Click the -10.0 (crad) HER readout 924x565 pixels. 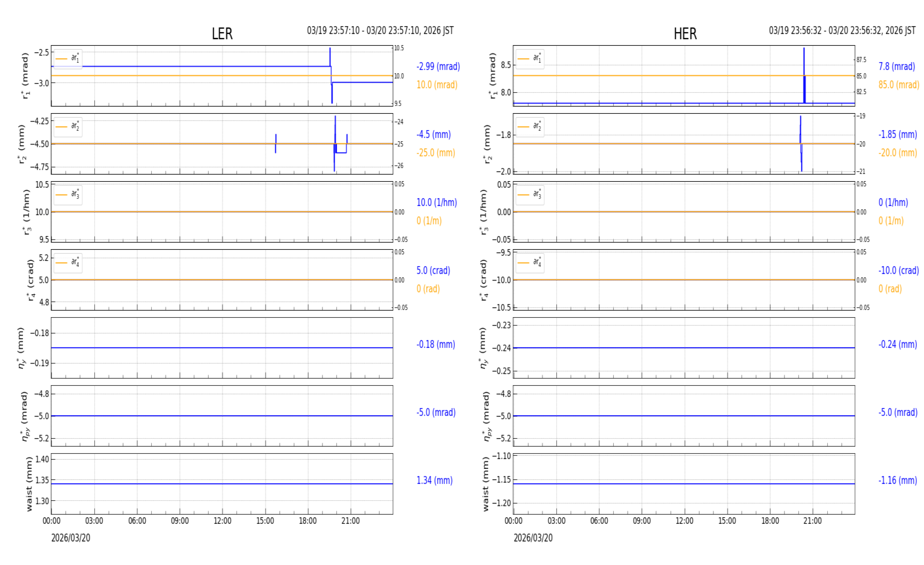pos(898,271)
